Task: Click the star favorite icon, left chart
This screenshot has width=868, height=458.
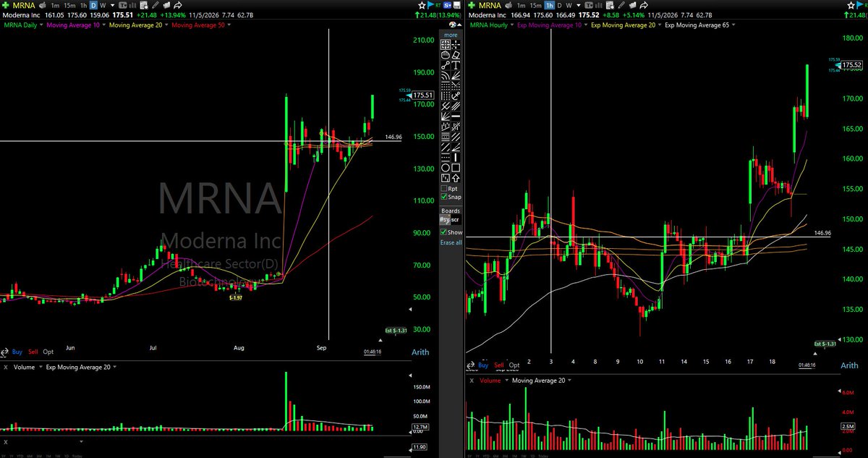Action: point(421,5)
